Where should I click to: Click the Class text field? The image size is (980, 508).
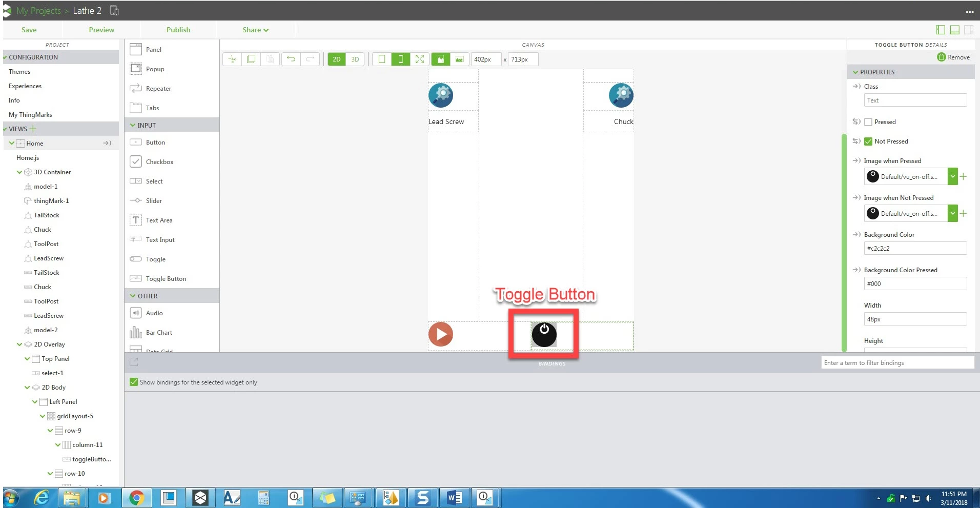click(915, 100)
